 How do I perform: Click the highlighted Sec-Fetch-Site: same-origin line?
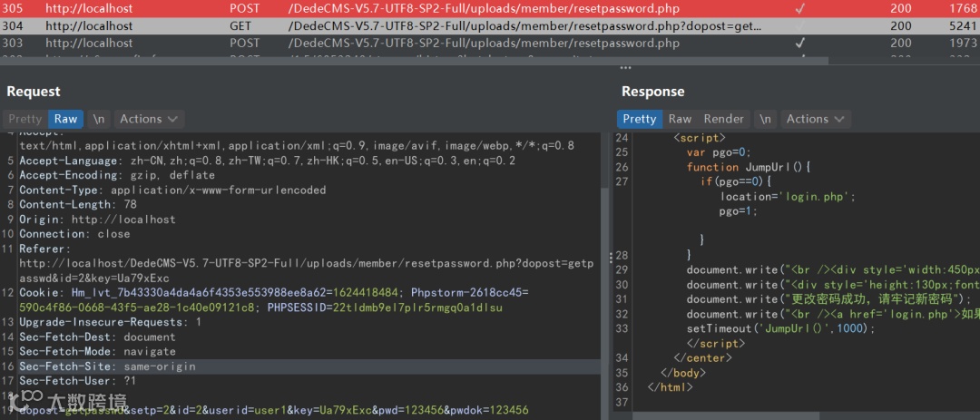click(300, 366)
